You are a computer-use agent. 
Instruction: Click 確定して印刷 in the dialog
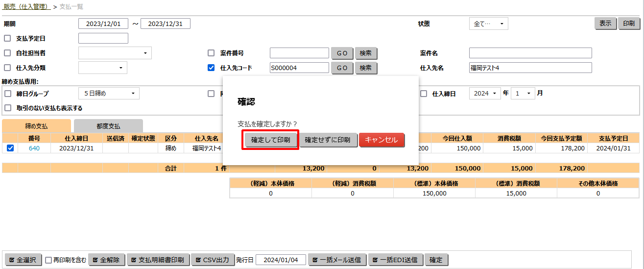point(271,140)
